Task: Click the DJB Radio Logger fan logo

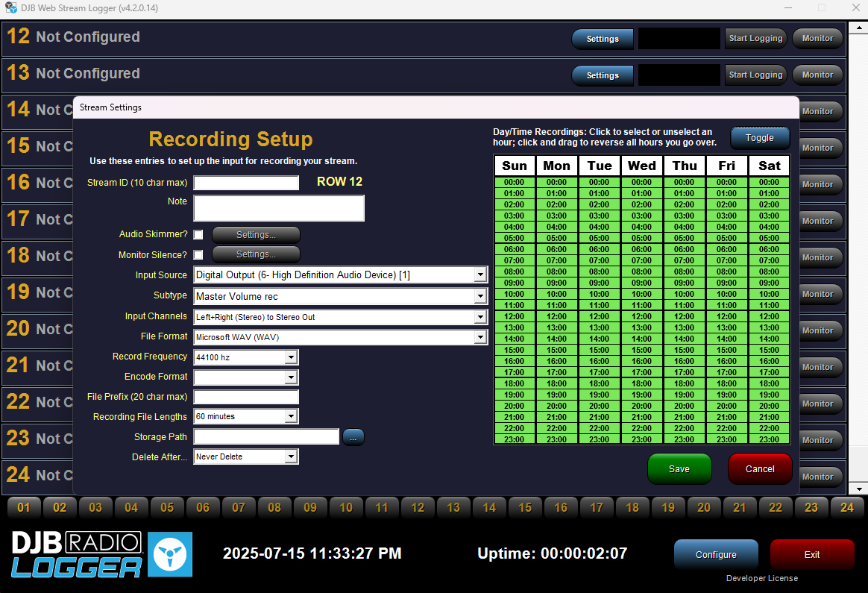Action: pyautogui.click(x=170, y=554)
